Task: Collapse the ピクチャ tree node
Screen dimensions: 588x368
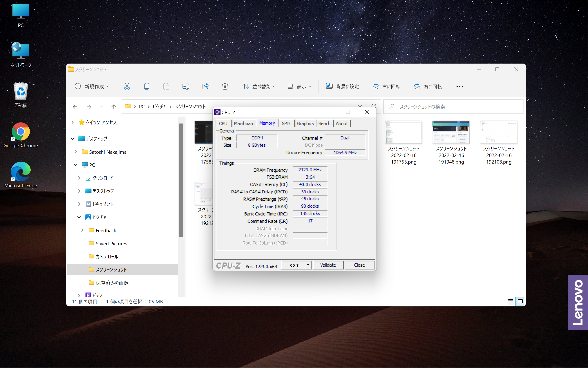Action: 79,217
